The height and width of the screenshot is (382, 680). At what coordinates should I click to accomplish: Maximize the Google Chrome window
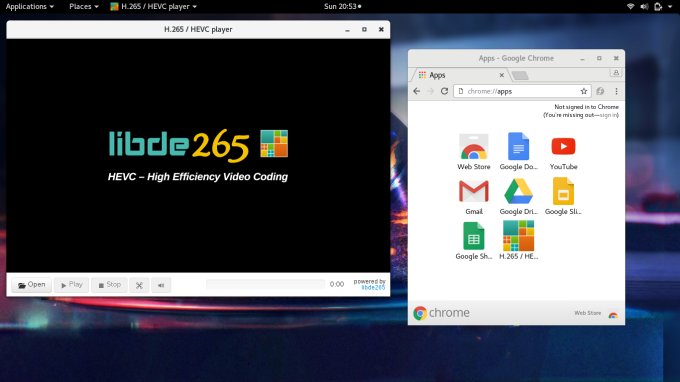click(x=599, y=58)
